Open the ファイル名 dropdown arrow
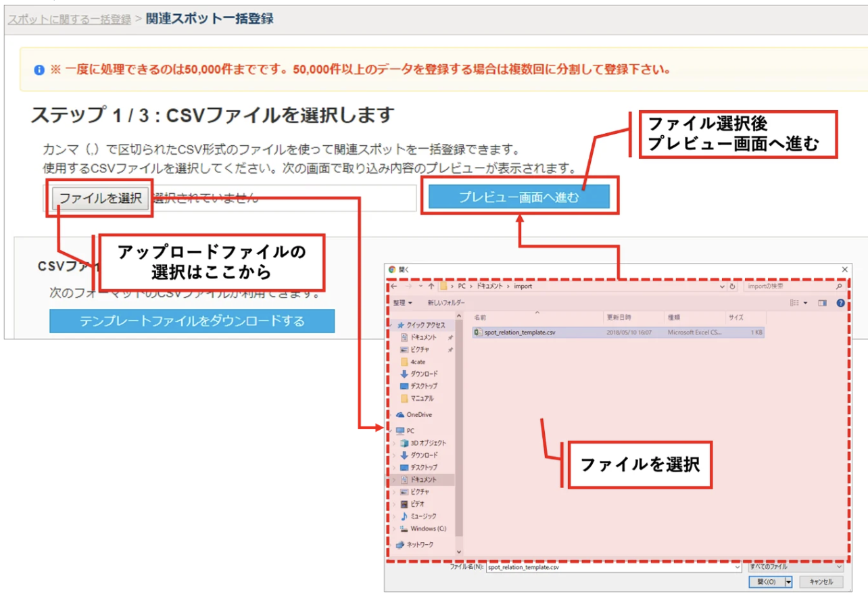868x615 pixels. point(738,567)
